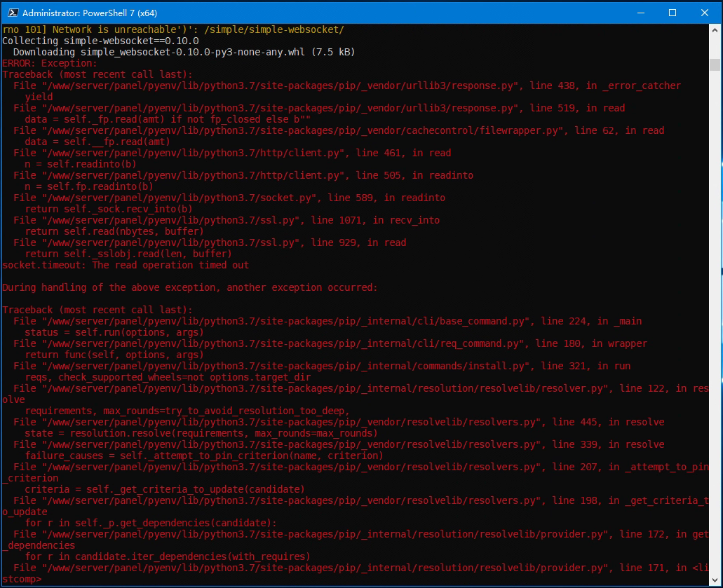The width and height of the screenshot is (723, 588).
Task: Click the traceback line referencing install.py line 321
Action: pos(322,366)
